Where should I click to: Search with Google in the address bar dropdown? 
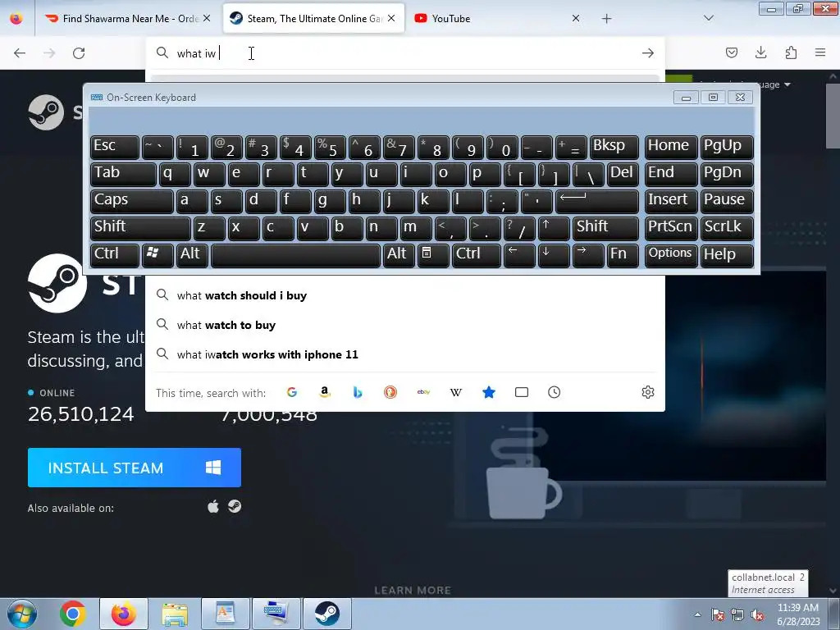point(292,392)
